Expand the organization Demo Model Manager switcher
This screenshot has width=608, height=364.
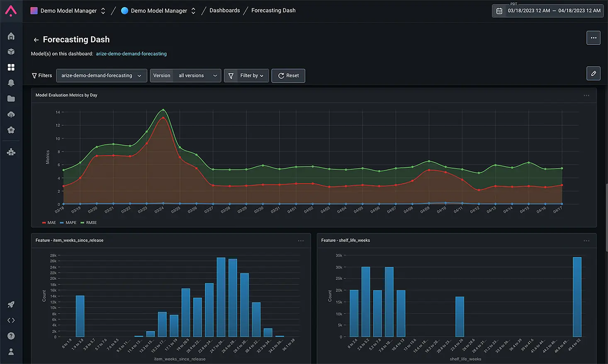103,11
